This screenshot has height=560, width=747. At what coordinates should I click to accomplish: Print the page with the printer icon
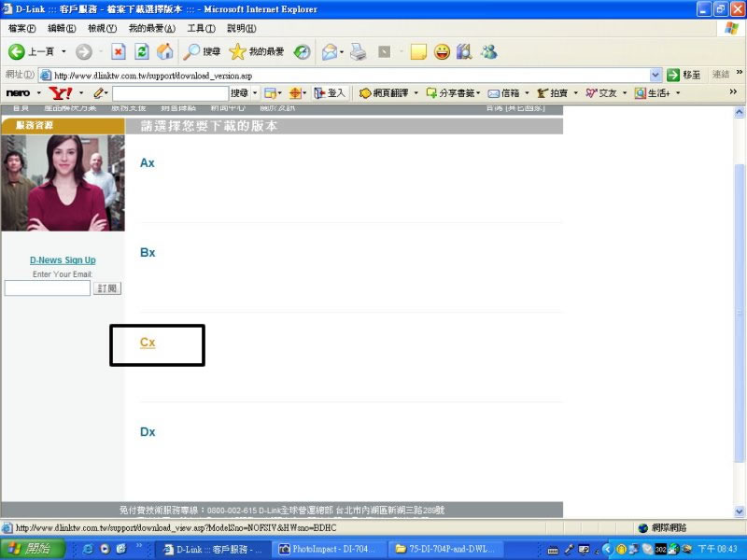tap(359, 51)
